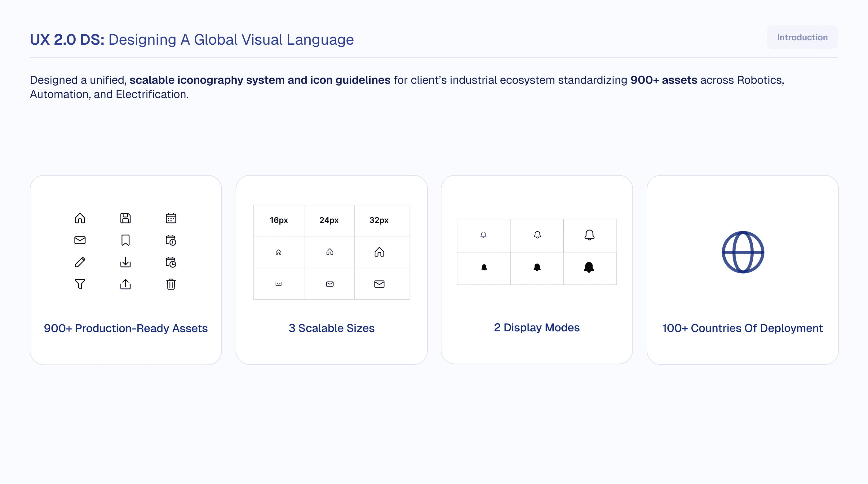Click the largest filled bell icon
Screen dimensions: 868x484
(x=589, y=267)
